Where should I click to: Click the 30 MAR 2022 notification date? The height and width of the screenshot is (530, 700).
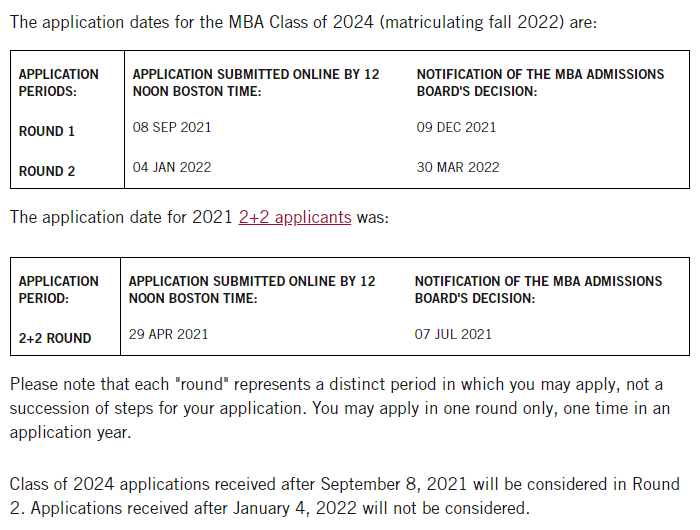[x=458, y=167]
